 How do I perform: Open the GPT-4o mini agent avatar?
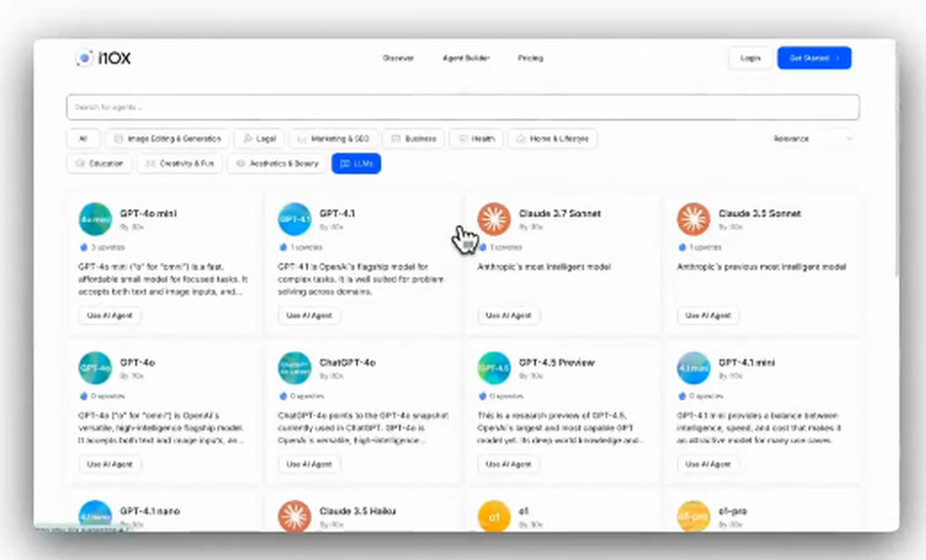click(x=95, y=219)
